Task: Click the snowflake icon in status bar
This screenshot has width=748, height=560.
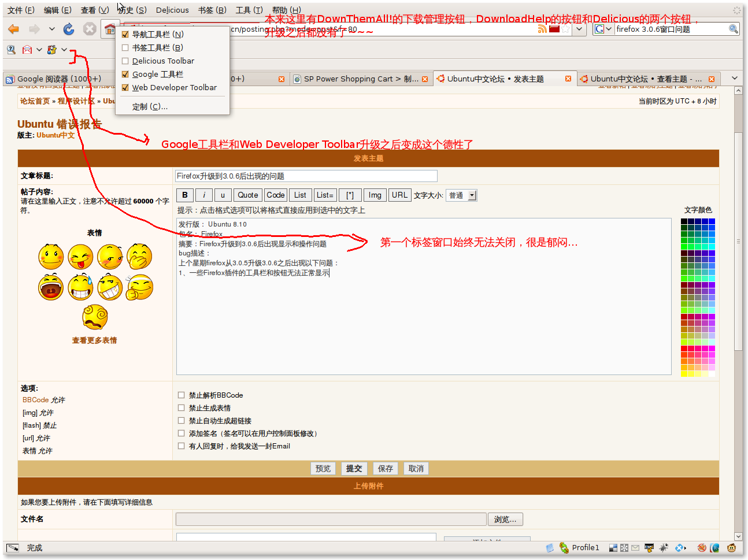Action: pos(624,548)
